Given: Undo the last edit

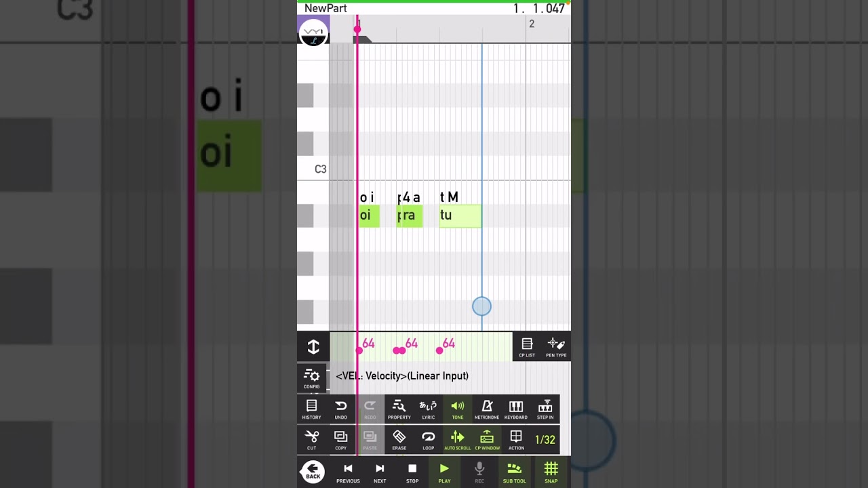Looking at the screenshot, I should [x=340, y=409].
